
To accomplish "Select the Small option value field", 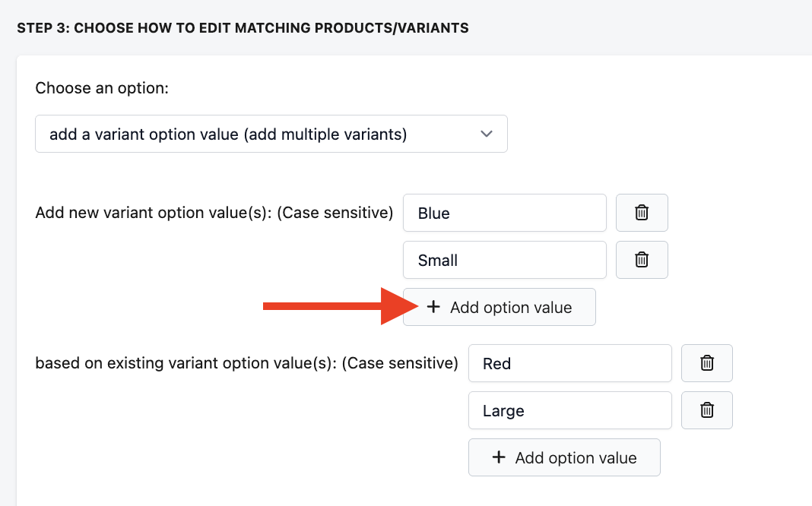I will [x=505, y=260].
